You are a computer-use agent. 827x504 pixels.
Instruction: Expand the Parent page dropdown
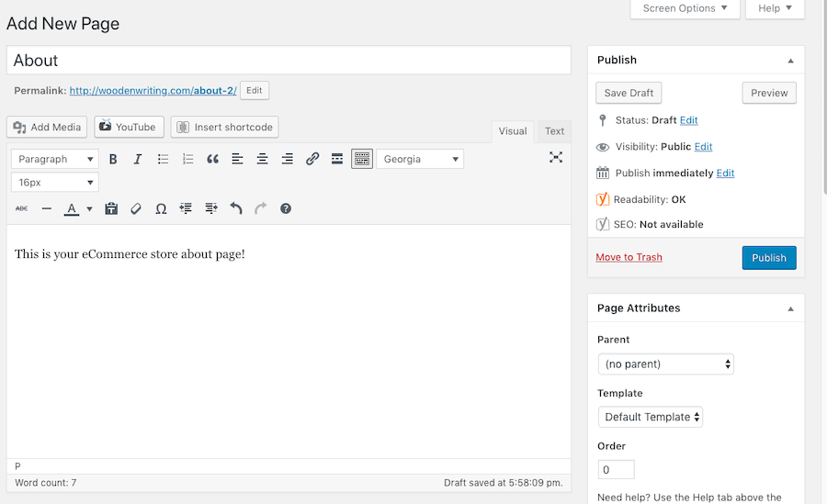[x=665, y=364]
